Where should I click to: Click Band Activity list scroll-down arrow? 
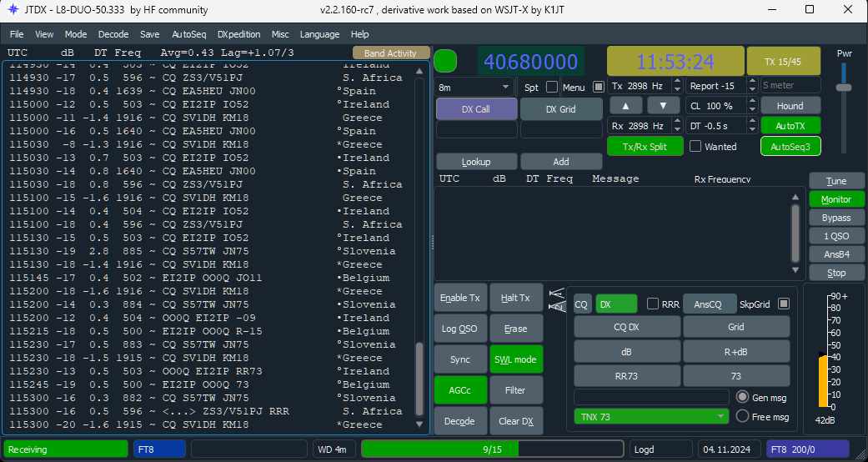click(x=419, y=424)
